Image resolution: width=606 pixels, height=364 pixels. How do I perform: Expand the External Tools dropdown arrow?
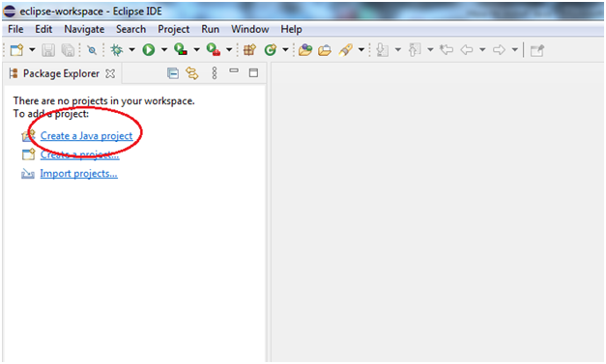click(229, 50)
